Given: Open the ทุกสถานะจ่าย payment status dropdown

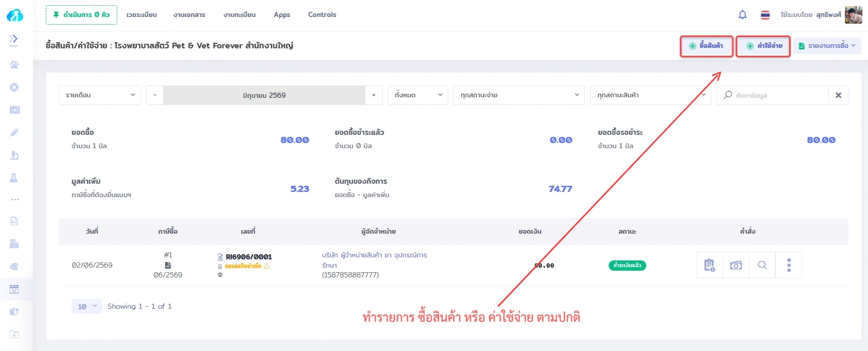Looking at the screenshot, I should coord(519,95).
